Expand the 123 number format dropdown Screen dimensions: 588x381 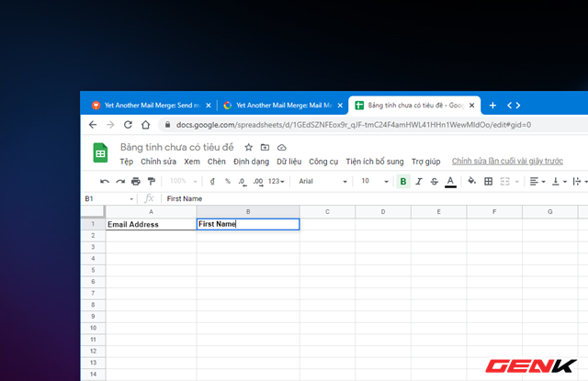point(277,182)
